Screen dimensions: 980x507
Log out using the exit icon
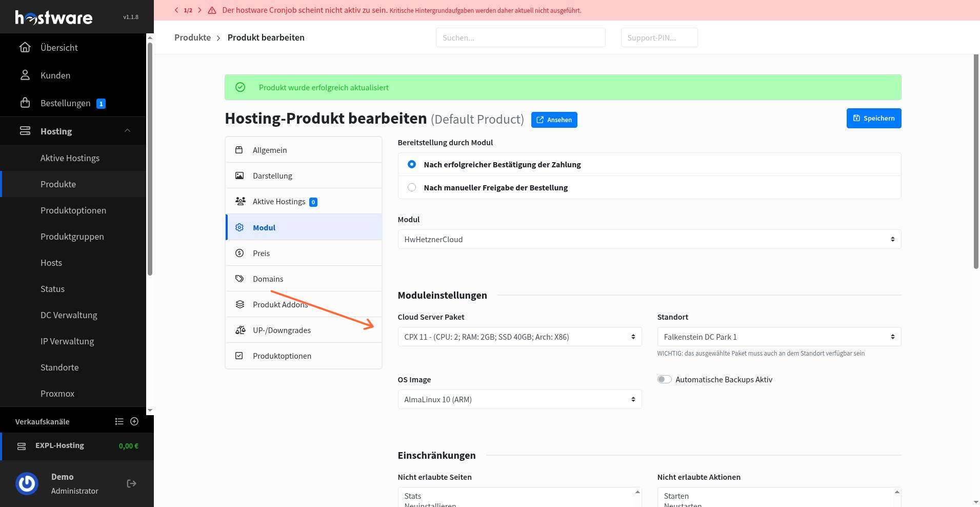131,483
